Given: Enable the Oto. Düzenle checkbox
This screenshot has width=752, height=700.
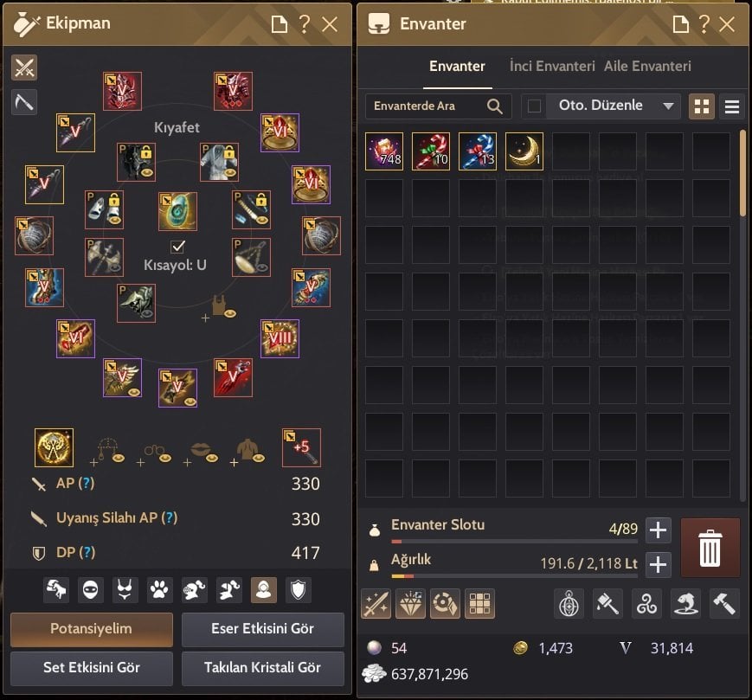Looking at the screenshot, I should point(534,106).
